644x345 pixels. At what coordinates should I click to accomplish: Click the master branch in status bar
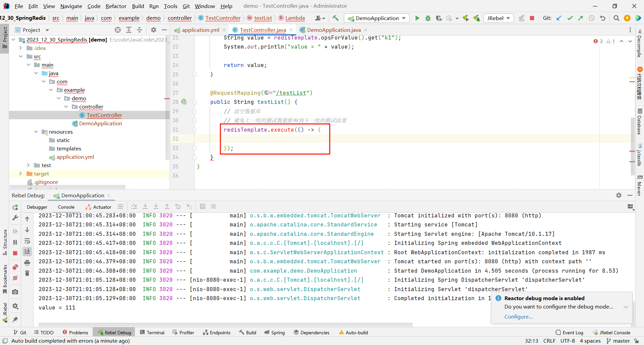click(x=618, y=341)
